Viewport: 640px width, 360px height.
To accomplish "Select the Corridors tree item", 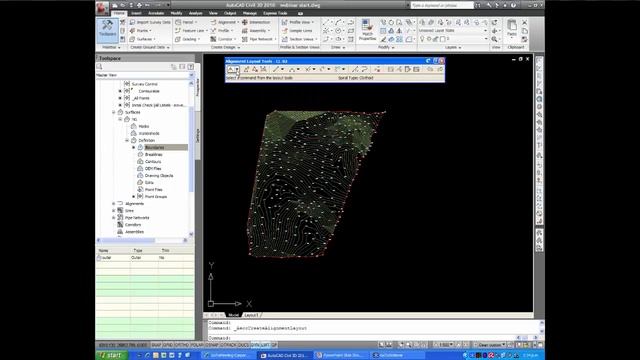I will click(x=133, y=225).
